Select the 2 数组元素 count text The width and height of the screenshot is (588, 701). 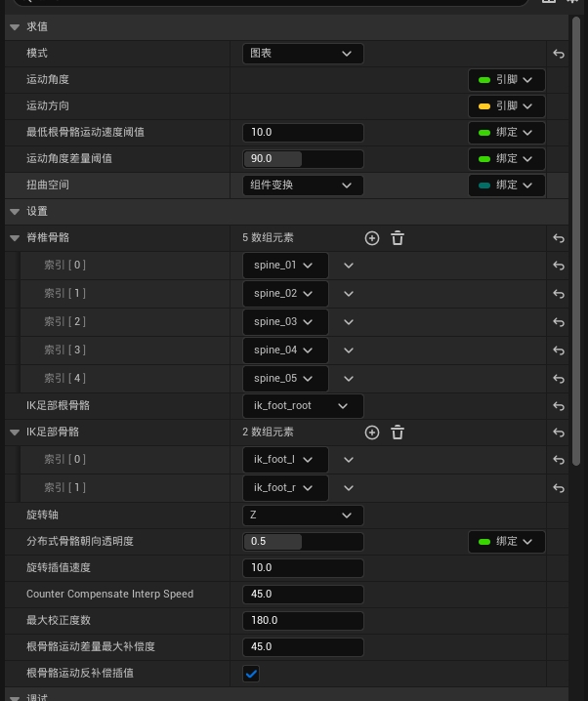(x=268, y=432)
